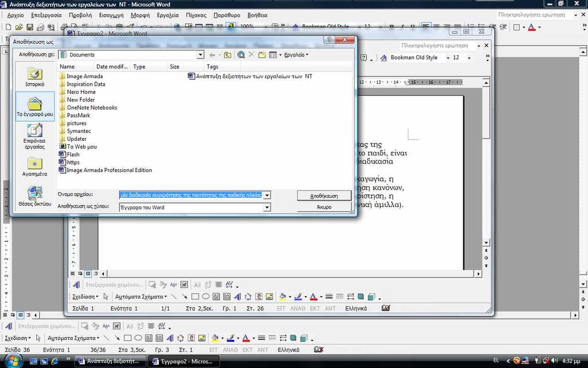
Task: Select Line tool in main window drawing toolbar
Action: pos(106,338)
